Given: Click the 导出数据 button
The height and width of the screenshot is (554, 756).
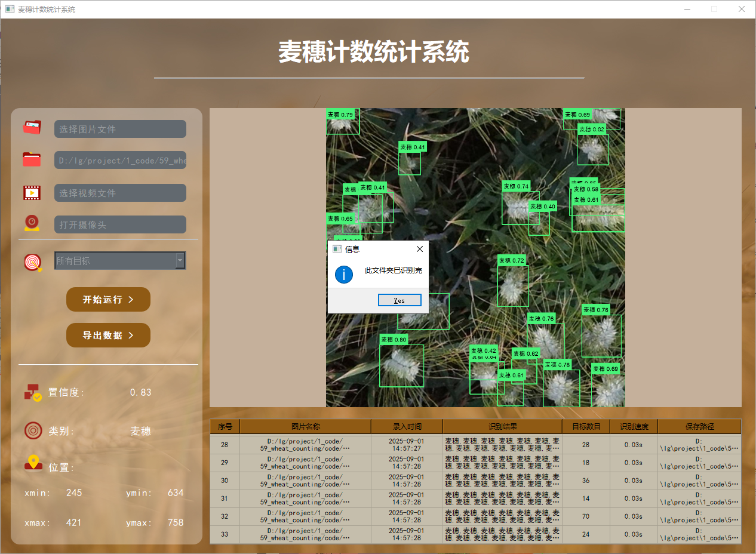Looking at the screenshot, I should click(108, 335).
